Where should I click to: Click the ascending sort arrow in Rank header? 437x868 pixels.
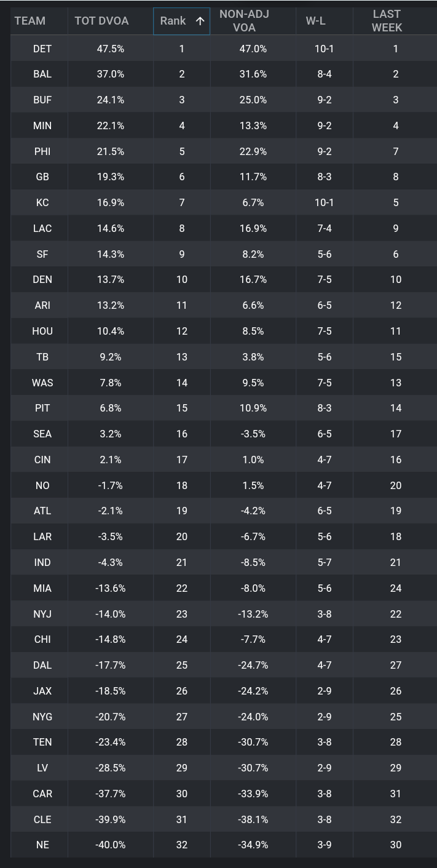200,21
